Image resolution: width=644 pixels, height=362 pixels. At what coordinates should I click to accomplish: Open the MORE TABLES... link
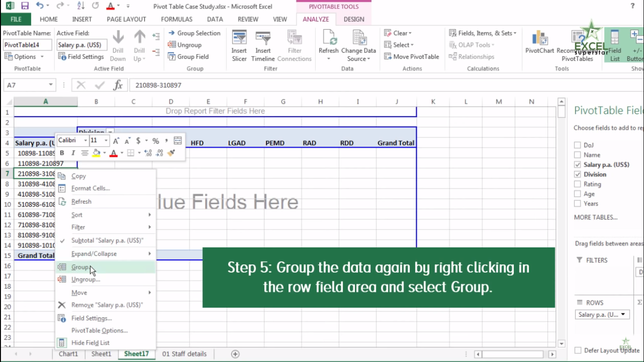[595, 217]
